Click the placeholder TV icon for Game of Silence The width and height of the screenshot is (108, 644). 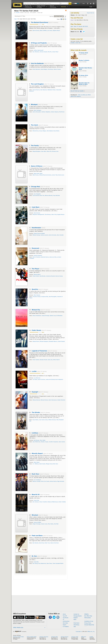(x=22, y=174)
